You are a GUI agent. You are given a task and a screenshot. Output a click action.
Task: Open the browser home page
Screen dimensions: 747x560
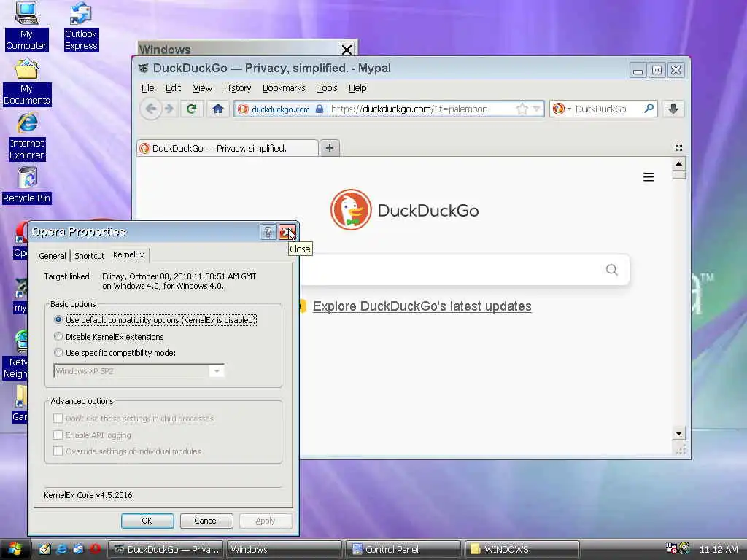tap(218, 109)
